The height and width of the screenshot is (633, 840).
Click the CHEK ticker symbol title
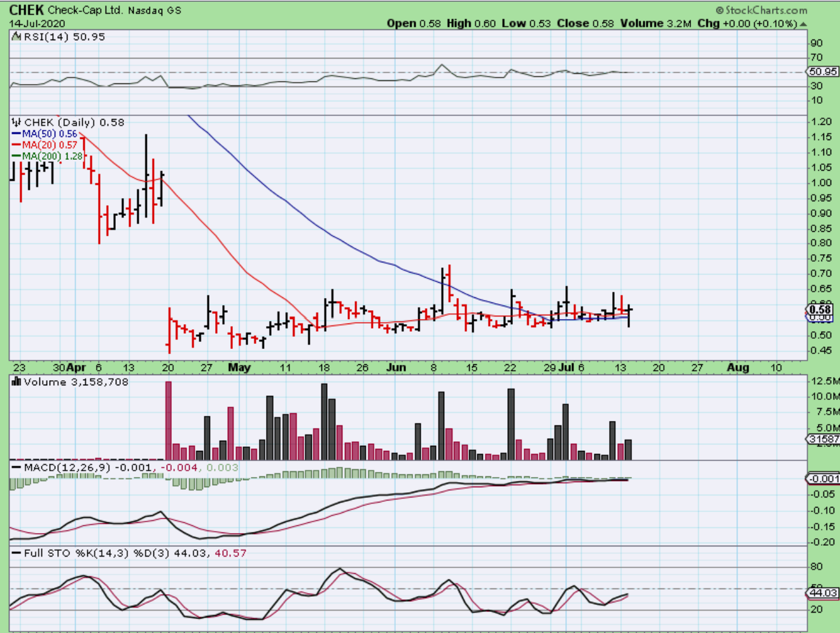coord(27,10)
